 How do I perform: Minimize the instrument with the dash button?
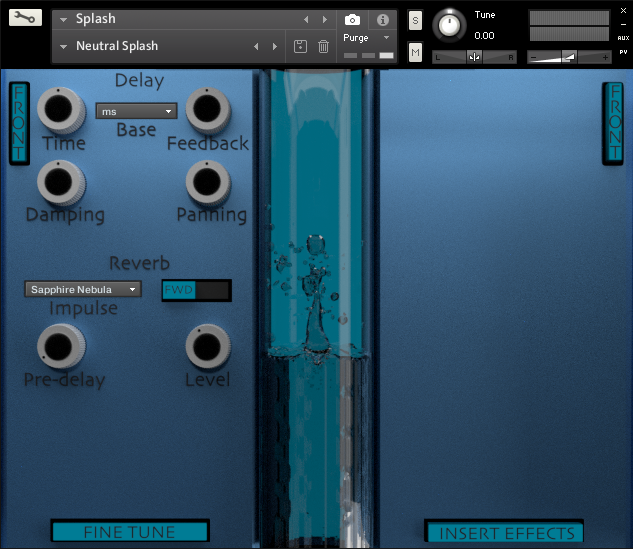tap(623, 24)
